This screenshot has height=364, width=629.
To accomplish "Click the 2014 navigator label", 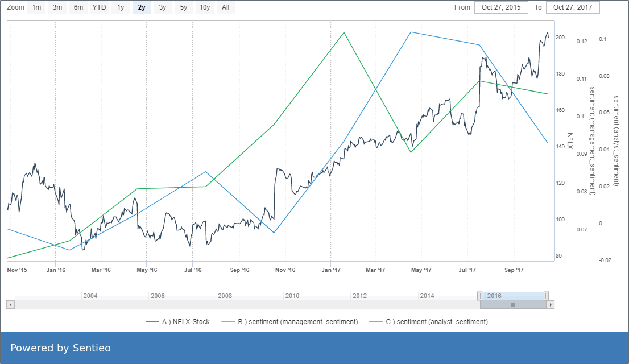I will tap(427, 296).
